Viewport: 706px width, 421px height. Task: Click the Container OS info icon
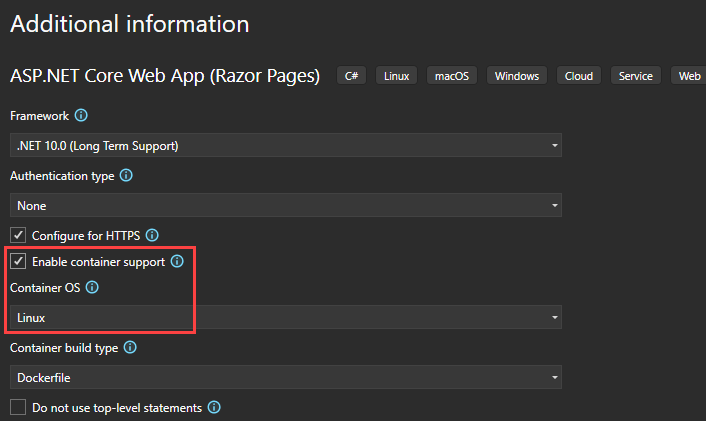[x=92, y=287]
